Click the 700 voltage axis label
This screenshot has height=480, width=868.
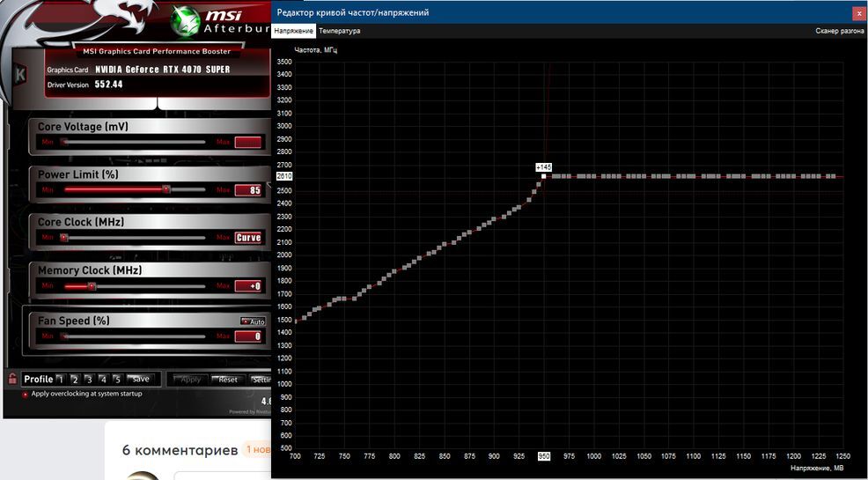pos(296,457)
